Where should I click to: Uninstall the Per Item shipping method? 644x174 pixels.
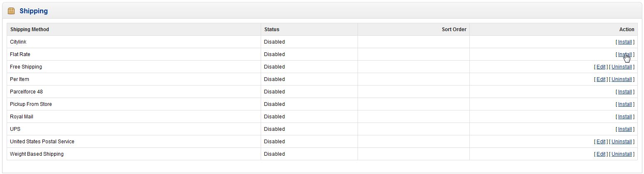pos(622,79)
